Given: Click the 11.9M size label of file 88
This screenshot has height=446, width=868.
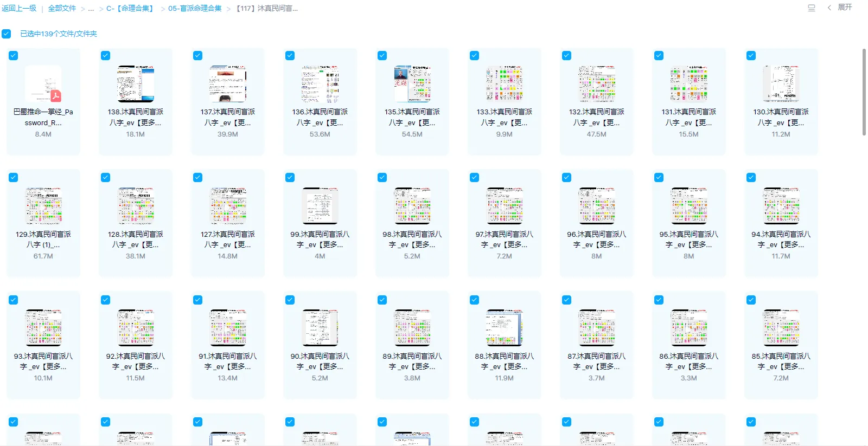Looking at the screenshot, I should click(x=505, y=378).
